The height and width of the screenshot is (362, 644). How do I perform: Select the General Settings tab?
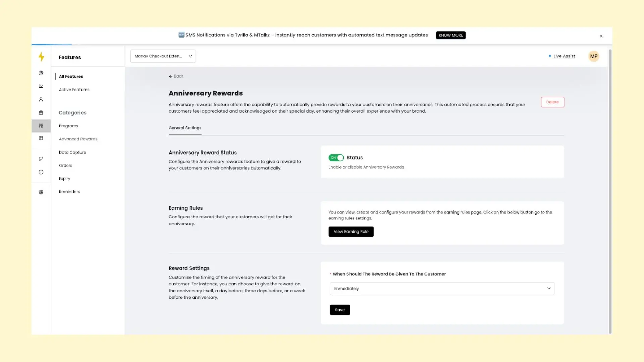185,128
